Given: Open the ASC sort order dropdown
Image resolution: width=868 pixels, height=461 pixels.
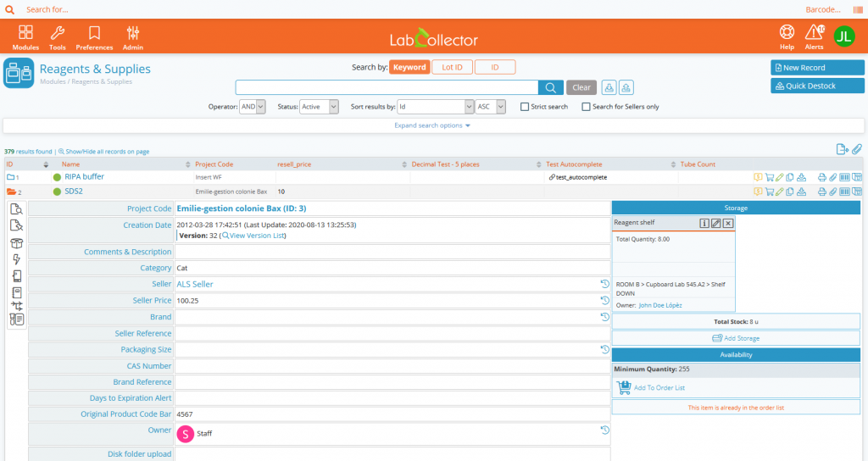Looking at the screenshot, I should click(491, 107).
